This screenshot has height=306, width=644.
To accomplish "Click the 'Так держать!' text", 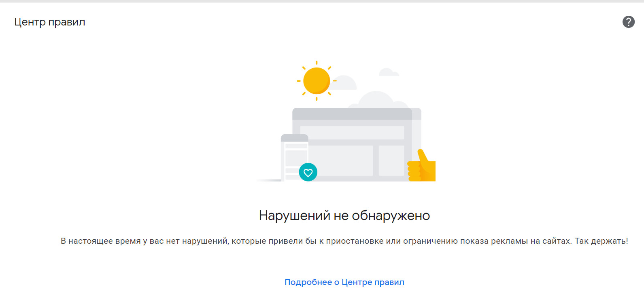I will [x=601, y=241].
